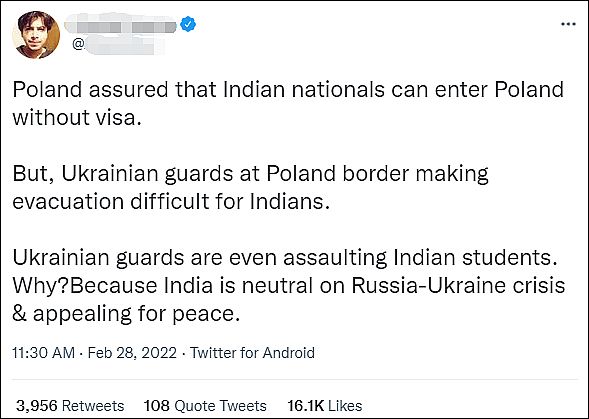Click the Feb 28, 2022 date
Viewport: 589px width, 419px height.
tap(132, 353)
